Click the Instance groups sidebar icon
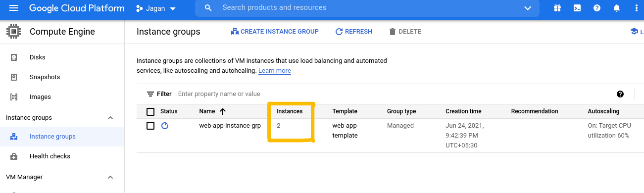The image size is (644, 193). [14, 137]
